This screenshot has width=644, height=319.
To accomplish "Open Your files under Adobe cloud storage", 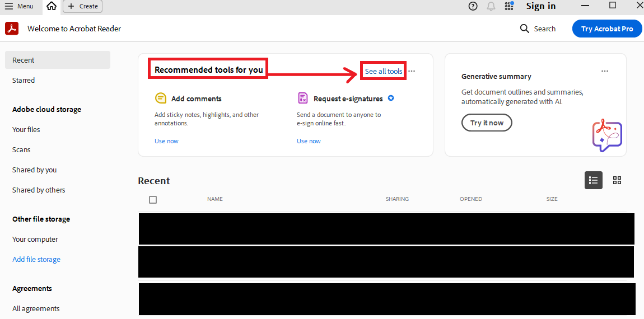I will [x=26, y=129].
